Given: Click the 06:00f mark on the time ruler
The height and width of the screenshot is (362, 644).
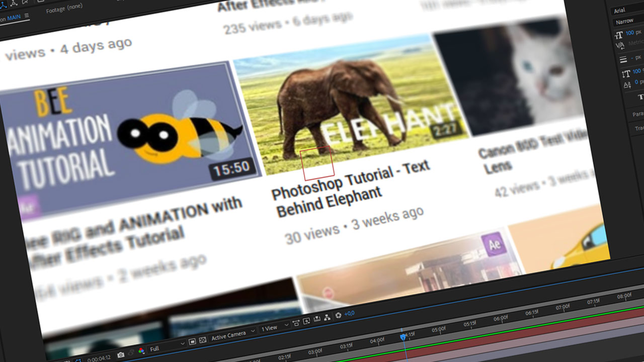Looking at the screenshot, I should coord(501,318).
